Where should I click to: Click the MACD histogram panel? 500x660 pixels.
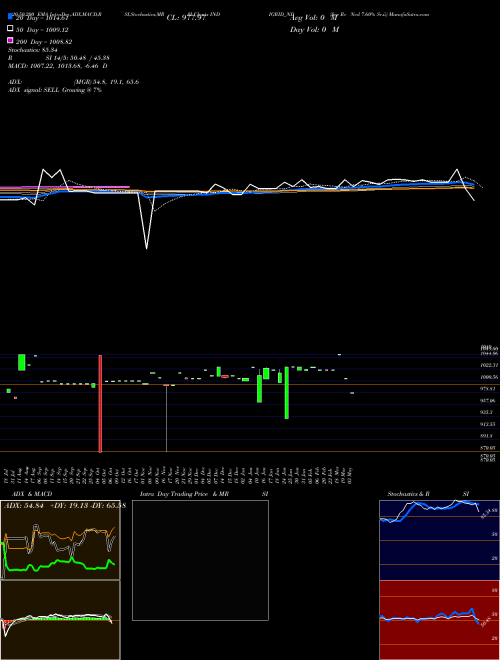tap(60, 620)
